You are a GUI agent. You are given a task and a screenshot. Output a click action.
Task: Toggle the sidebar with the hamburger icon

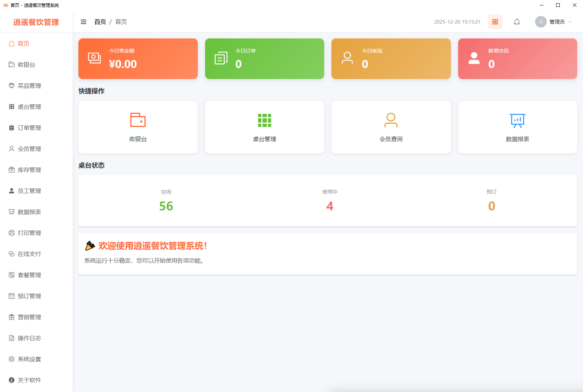click(83, 22)
